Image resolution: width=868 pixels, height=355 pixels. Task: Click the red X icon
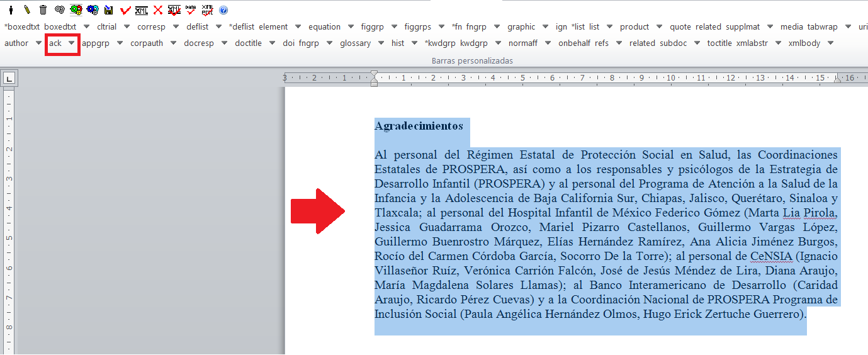pos(158,10)
